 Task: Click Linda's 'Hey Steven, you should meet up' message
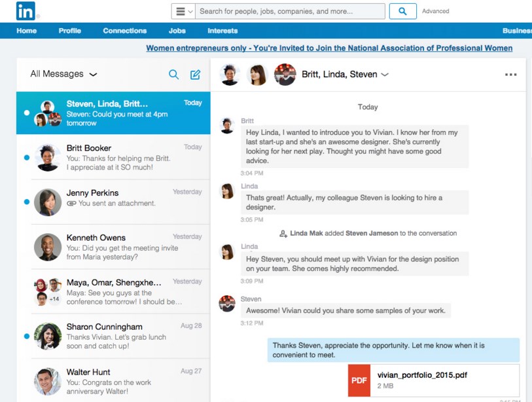(355, 263)
